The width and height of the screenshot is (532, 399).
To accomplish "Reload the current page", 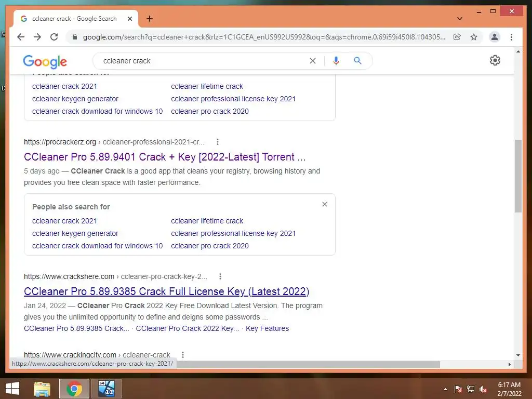I will coord(54,37).
